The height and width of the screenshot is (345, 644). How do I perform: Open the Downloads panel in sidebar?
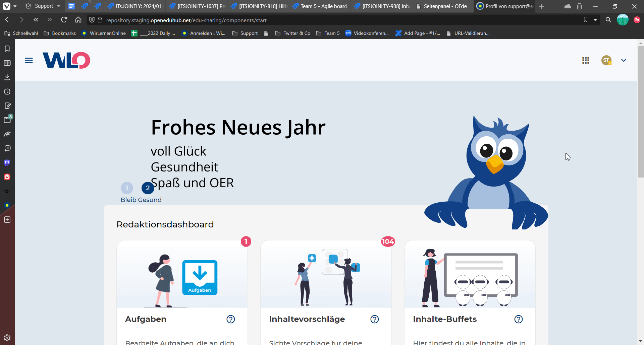tap(7, 77)
